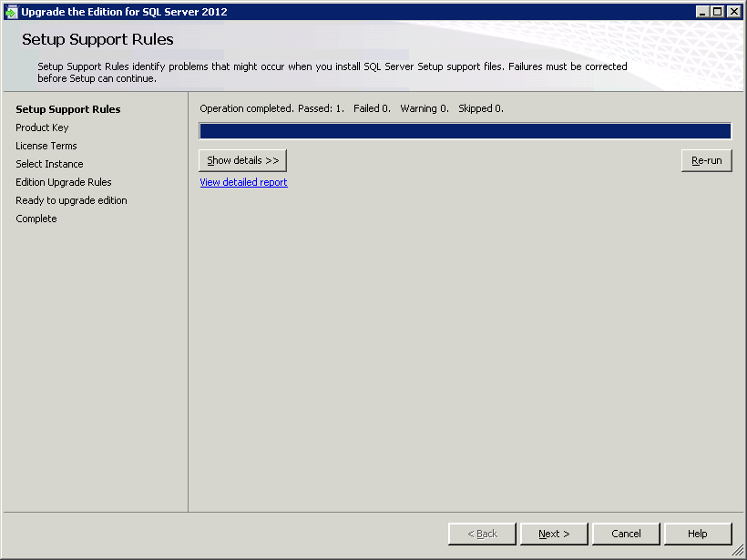Maximize the setup wizard window
The image size is (747, 560).
(718, 12)
